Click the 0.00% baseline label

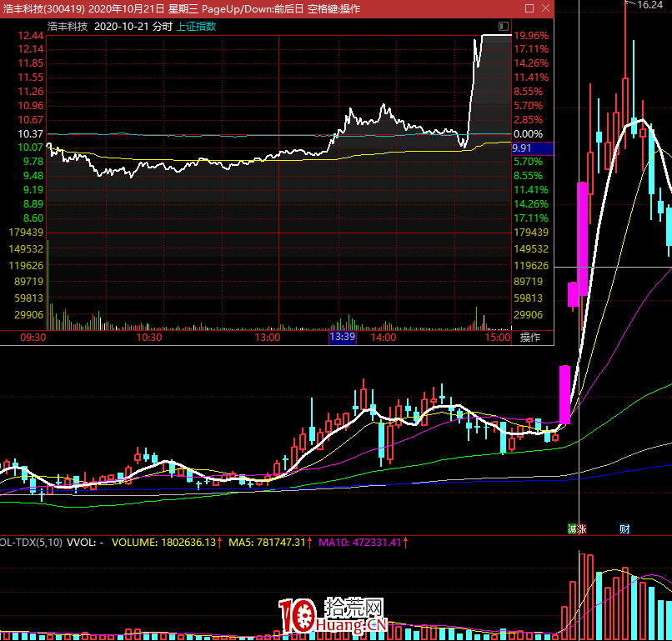pyautogui.click(x=528, y=134)
